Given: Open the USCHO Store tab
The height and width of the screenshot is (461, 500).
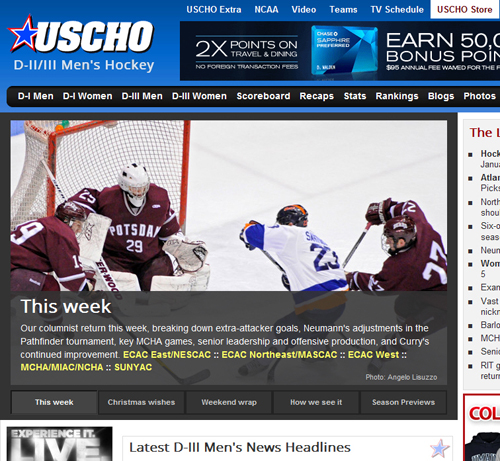Looking at the screenshot, I should pos(465,9).
